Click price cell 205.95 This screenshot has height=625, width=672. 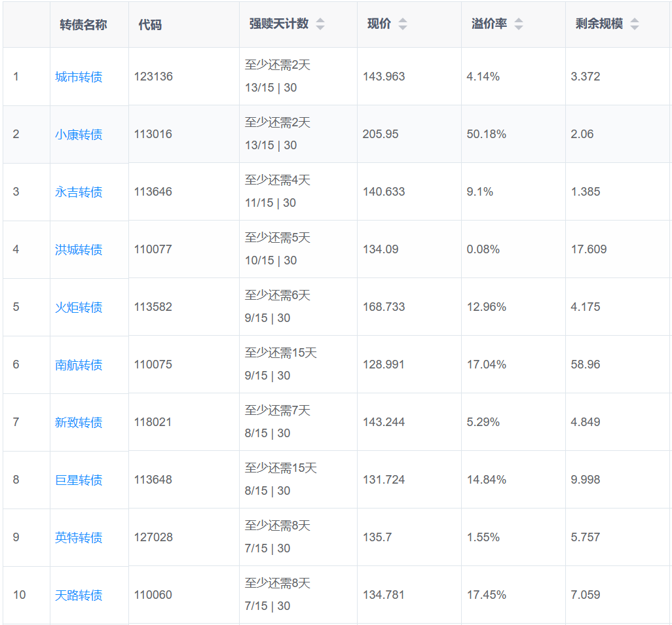381,134
